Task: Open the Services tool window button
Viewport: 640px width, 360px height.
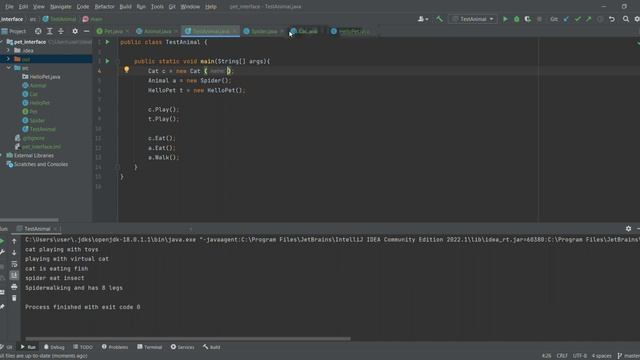Action: [x=182, y=347]
